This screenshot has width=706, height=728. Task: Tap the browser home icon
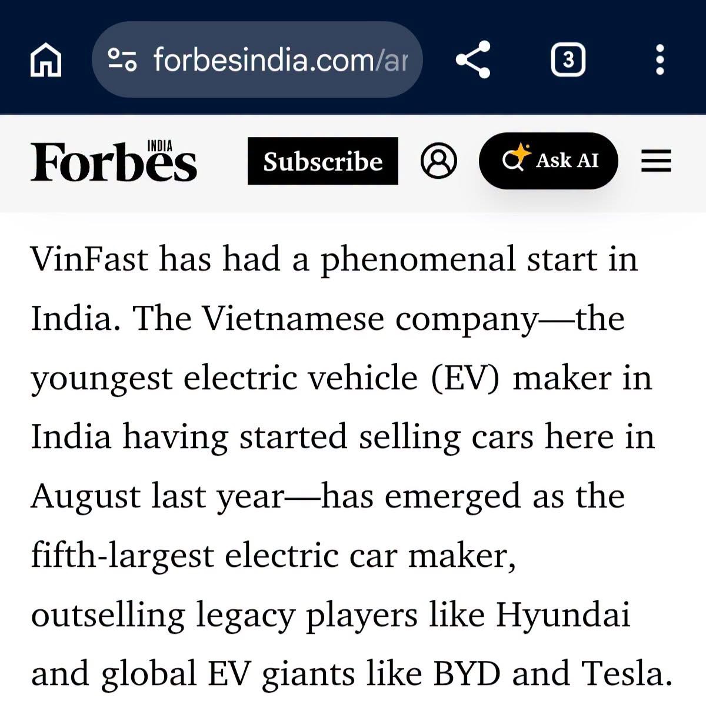pos(46,60)
